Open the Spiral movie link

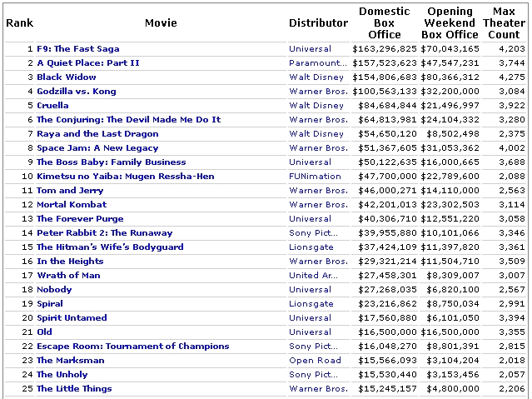coord(50,303)
